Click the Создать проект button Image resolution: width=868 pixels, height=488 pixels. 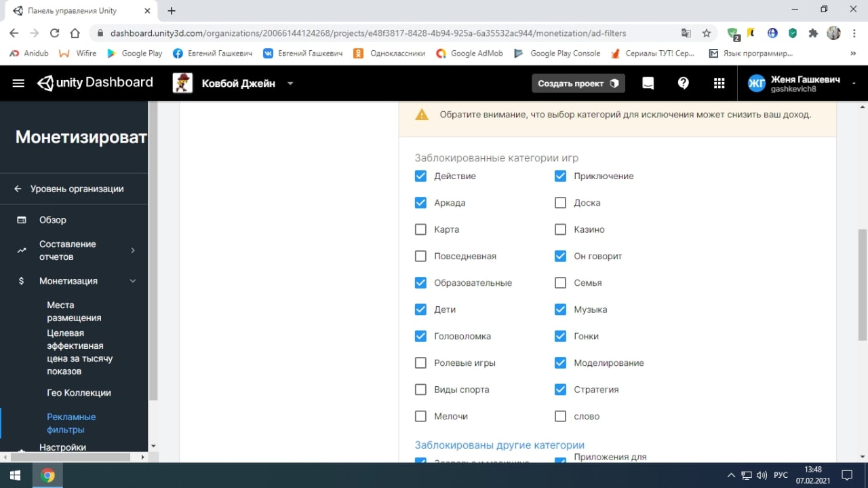[578, 83]
